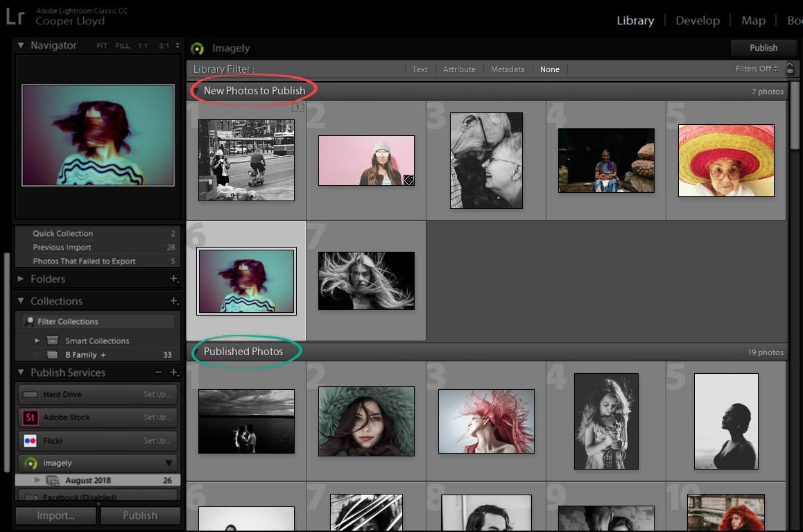Click the Filter Collections magnifier icon
The image size is (803, 532).
pyautogui.click(x=29, y=321)
